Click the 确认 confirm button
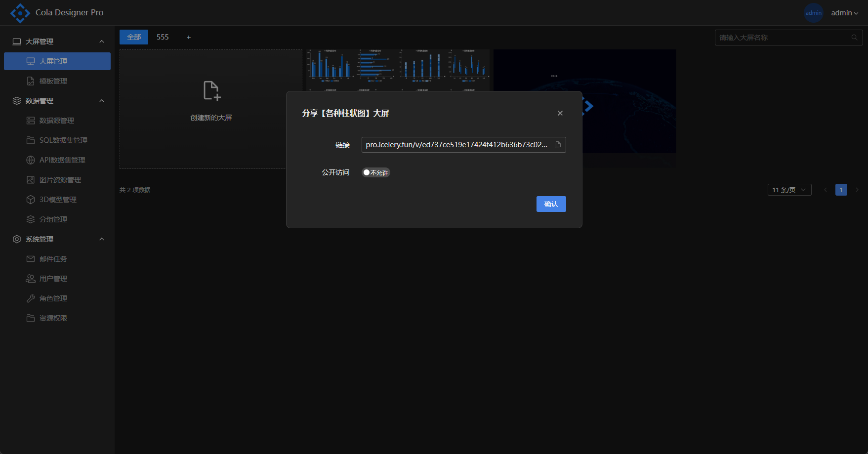Image resolution: width=868 pixels, height=454 pixels. pos(551,204)
